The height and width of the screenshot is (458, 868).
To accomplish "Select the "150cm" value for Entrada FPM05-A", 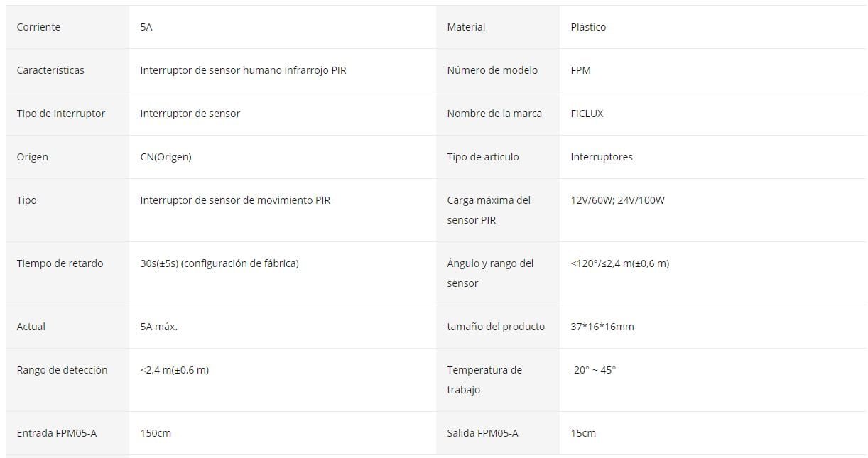I will [156, 433].
